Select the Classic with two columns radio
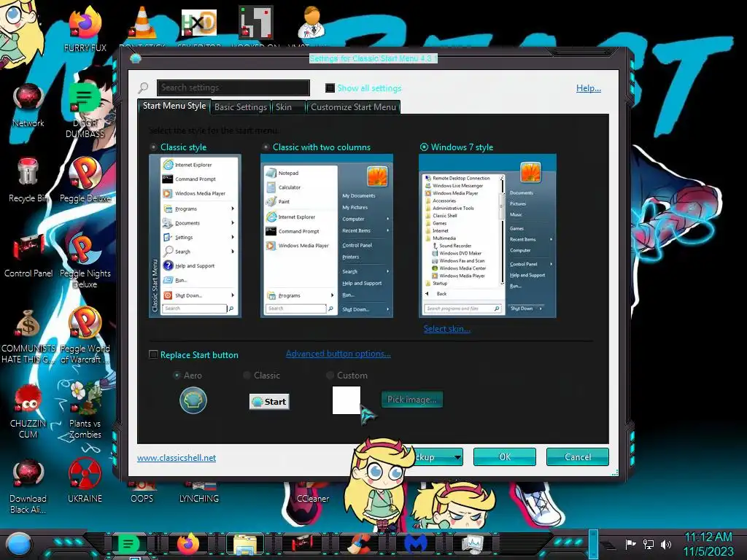747x560 pixels. pos(266,147)
